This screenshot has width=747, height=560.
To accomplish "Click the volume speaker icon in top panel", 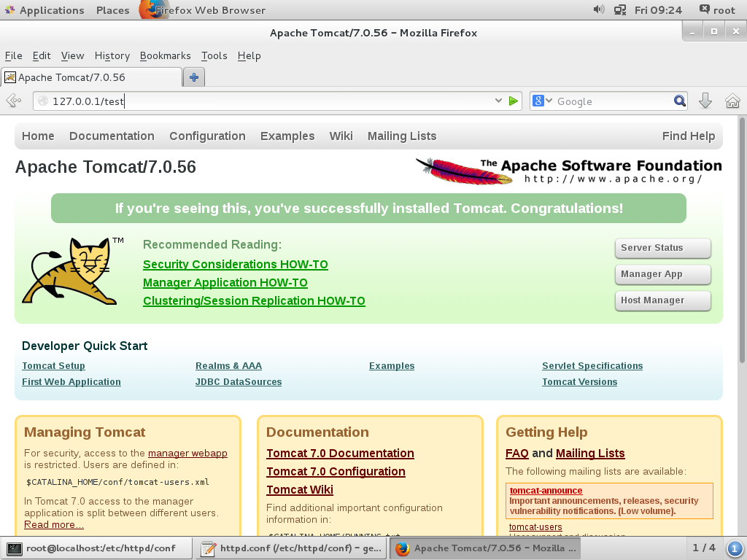I will [599, 9].
